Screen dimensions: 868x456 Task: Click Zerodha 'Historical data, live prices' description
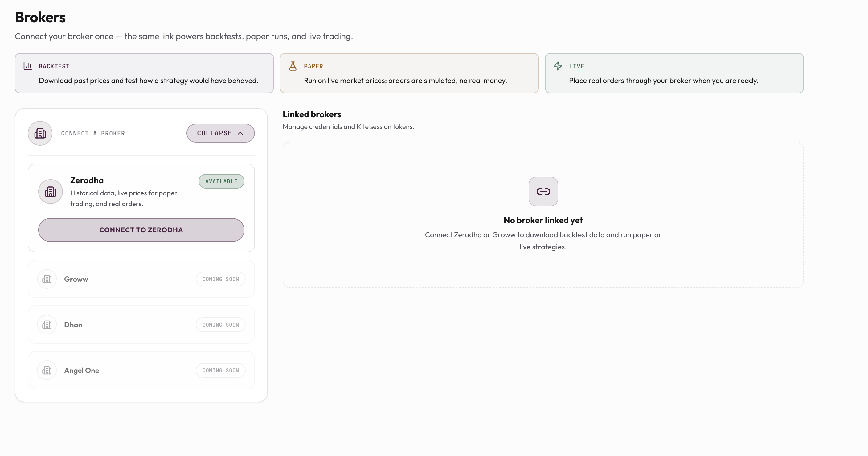[124, 198]
